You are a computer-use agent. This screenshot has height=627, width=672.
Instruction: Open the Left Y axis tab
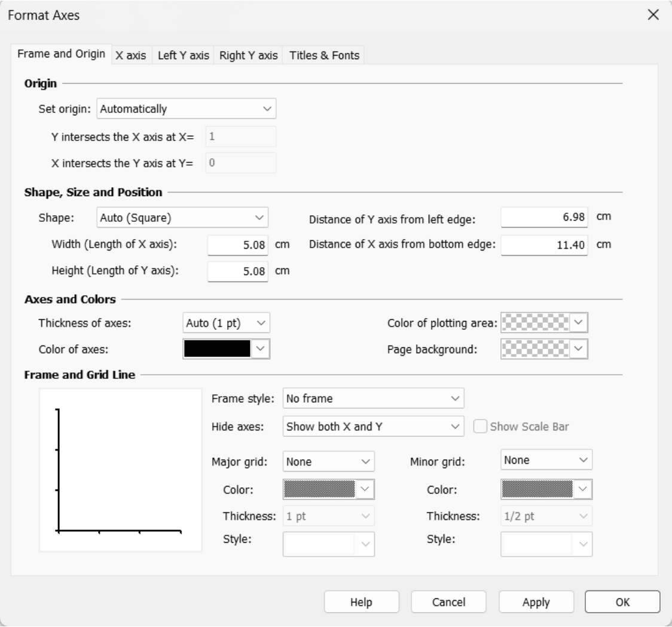pos(184,55)
